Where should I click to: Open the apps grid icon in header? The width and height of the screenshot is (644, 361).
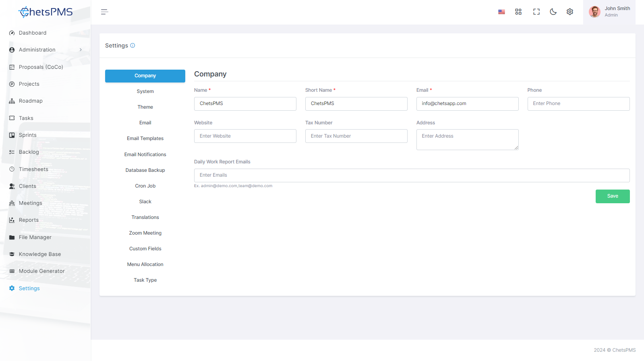(518, 12)
